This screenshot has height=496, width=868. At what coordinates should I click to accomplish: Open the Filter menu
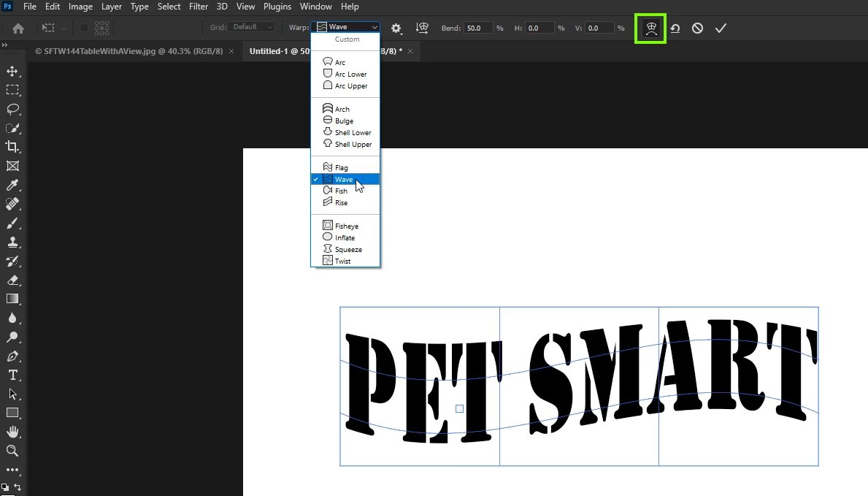198,7
